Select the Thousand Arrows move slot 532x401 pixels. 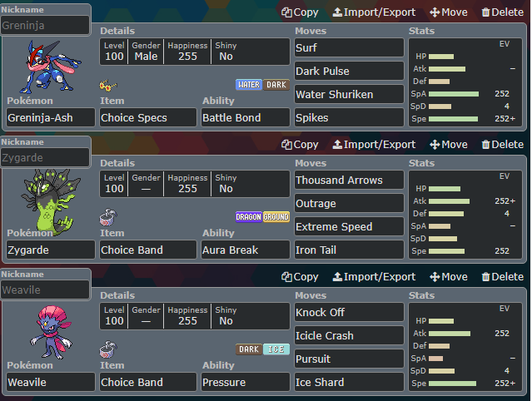(349, 180)
